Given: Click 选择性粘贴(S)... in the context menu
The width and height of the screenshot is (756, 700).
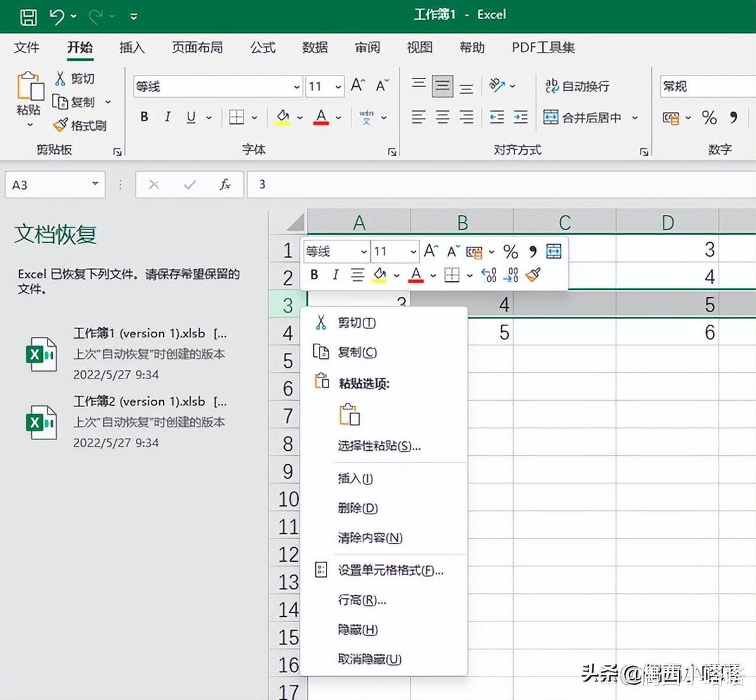Looking at the screenshot, I should [379, 446].
